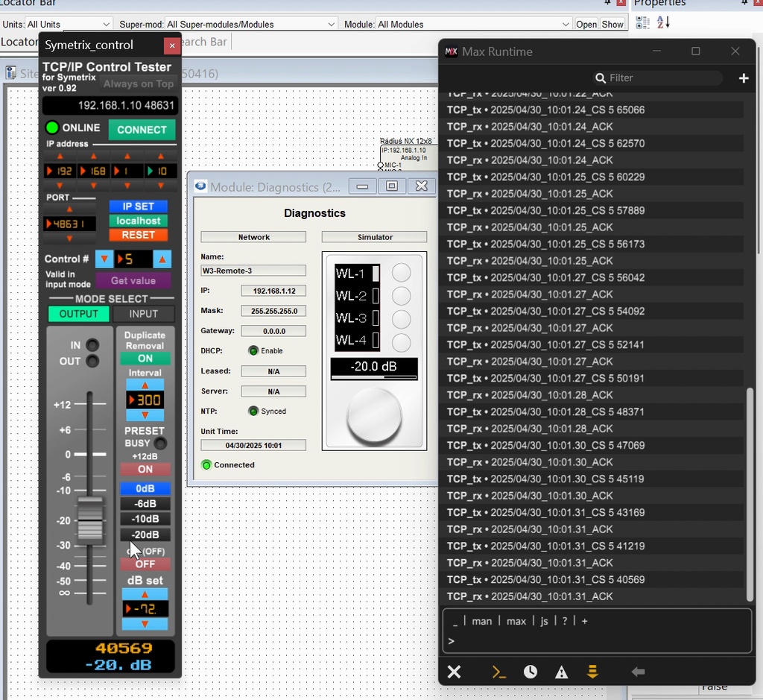Click the console prompt icon in Max Runtime

point(498,672)
